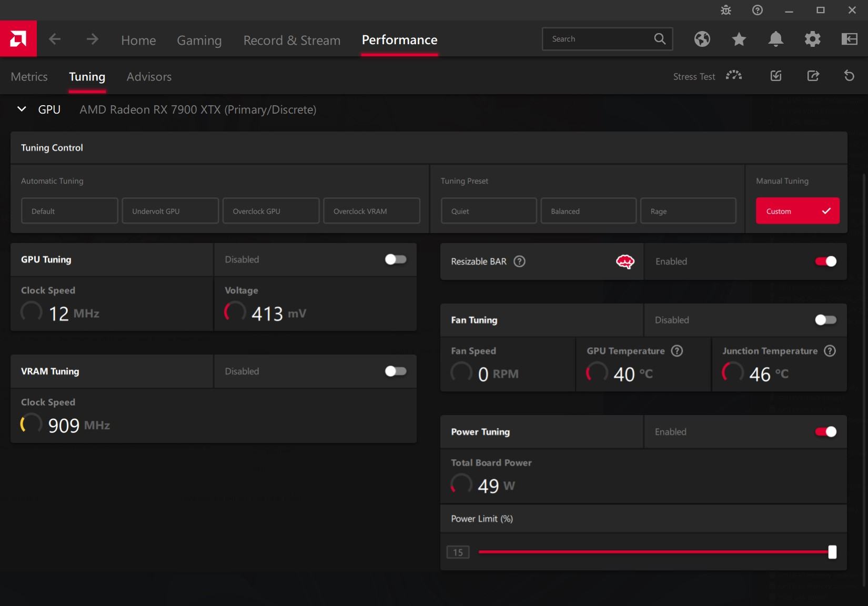Open Resizable BAR help icon
868x606 pixels.
519,261
